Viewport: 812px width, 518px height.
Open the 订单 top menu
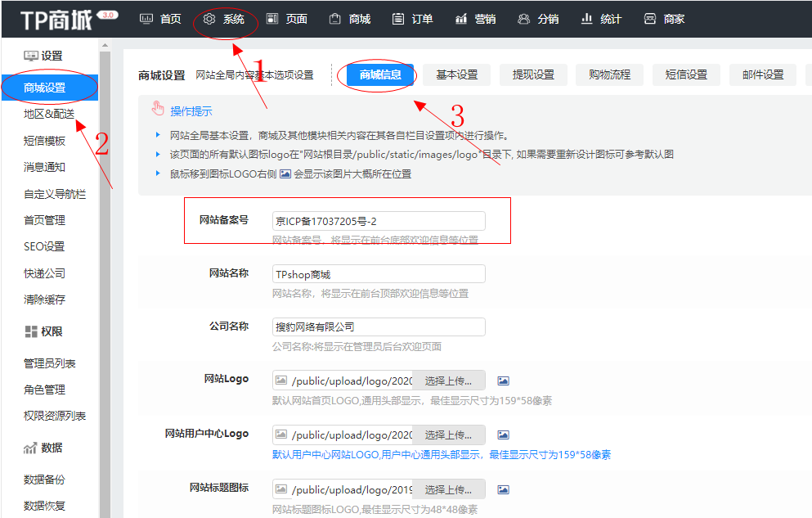coord(413,19)
